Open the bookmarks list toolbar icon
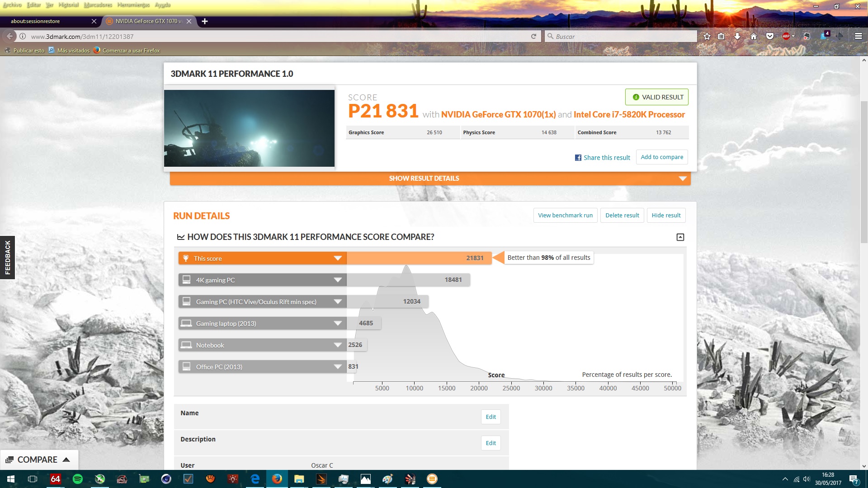The width and height of the screenshot is (868, 488). tap(722, 37)
